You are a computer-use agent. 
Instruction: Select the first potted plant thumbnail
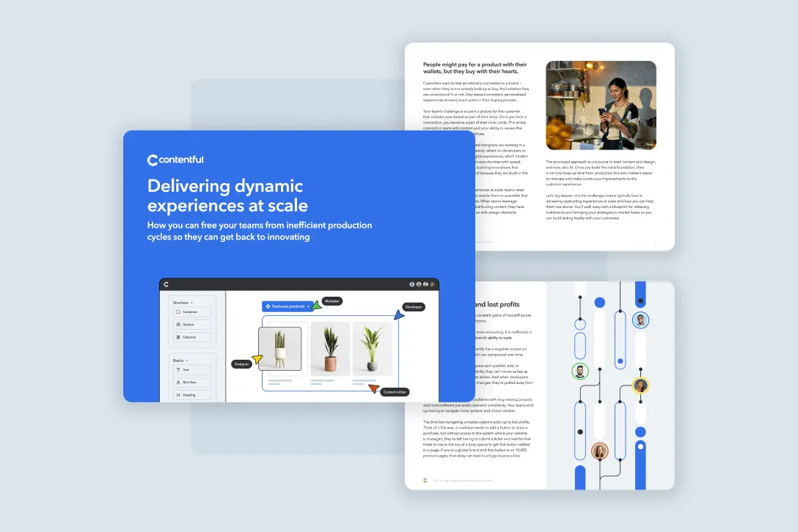[281, 348]
